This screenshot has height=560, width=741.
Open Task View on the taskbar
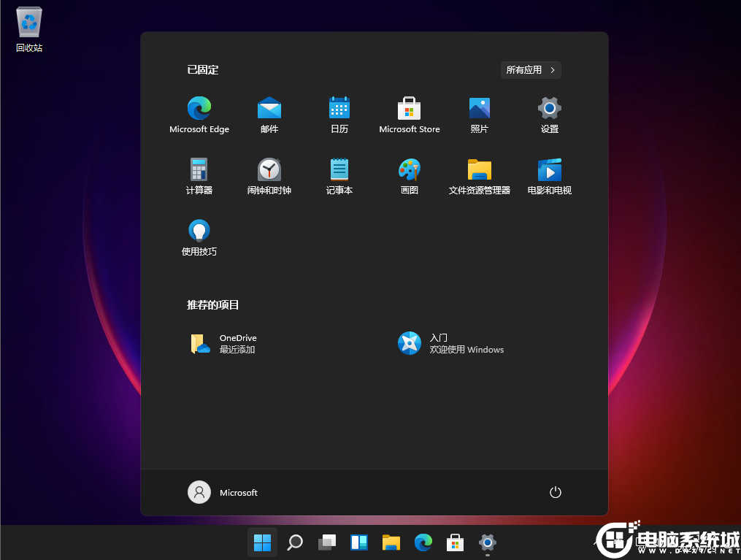pos(327,542)
